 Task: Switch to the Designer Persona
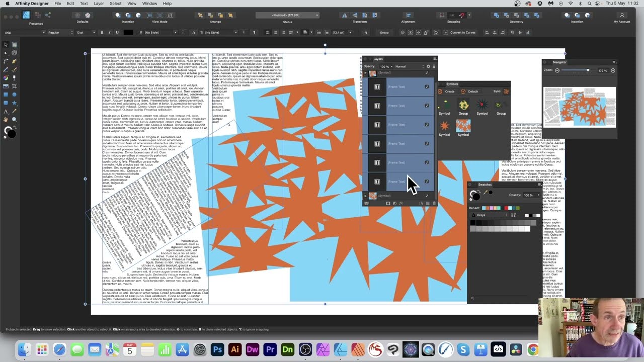[x=26, y=15]
